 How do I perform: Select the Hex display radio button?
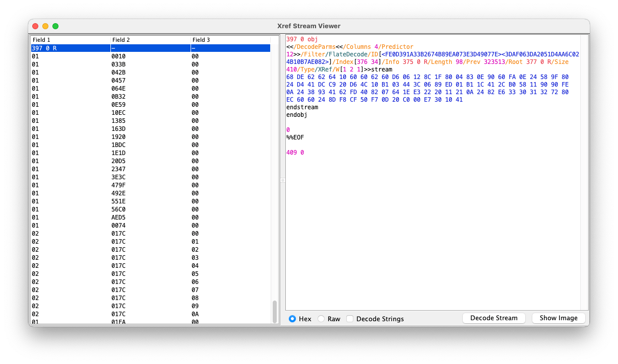click(292, 319)
